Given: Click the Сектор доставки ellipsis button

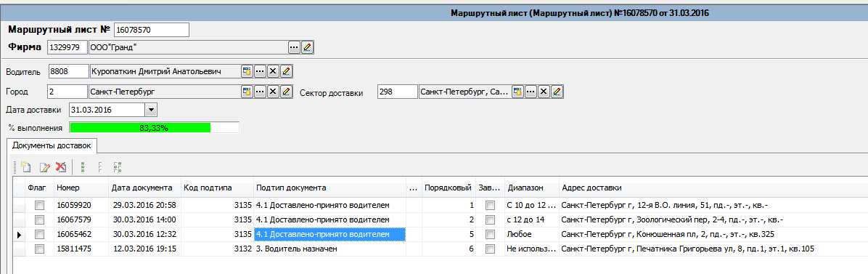Looking at the screenshot, I should [x=531, y=92].
